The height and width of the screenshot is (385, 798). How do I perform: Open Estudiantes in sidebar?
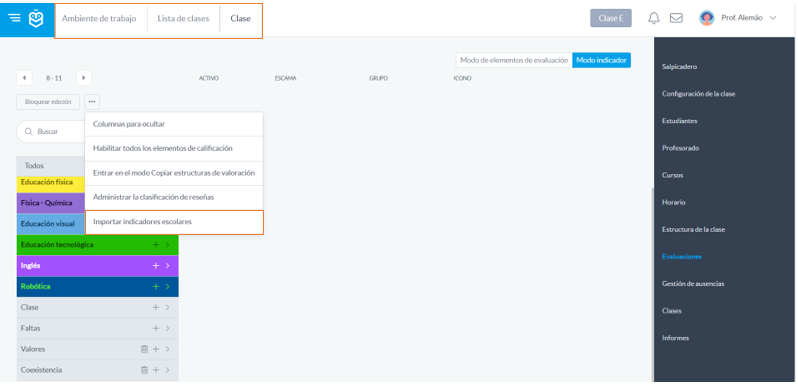pos(679,121)
